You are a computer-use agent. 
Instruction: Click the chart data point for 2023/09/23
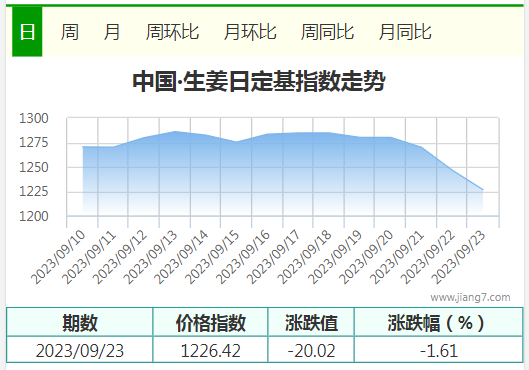[482, 190]
